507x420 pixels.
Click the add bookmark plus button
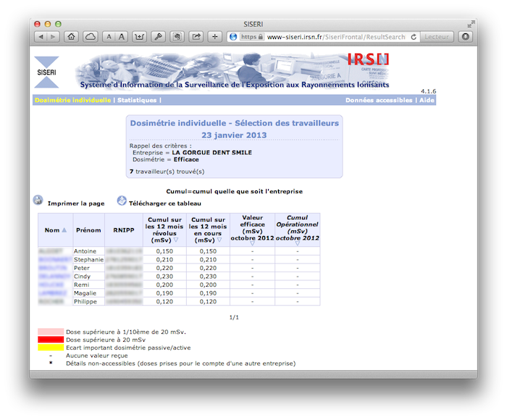tap(215, 36)
